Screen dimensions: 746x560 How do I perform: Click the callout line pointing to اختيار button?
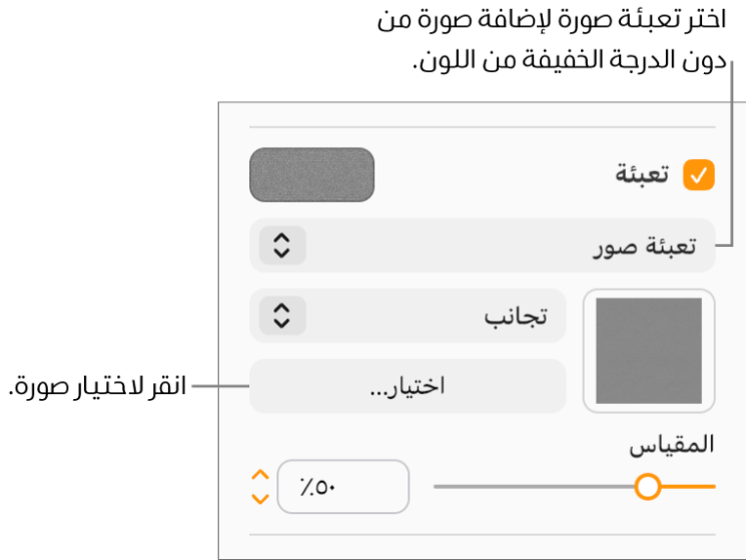pyautogui.click(x=220, y=386)
